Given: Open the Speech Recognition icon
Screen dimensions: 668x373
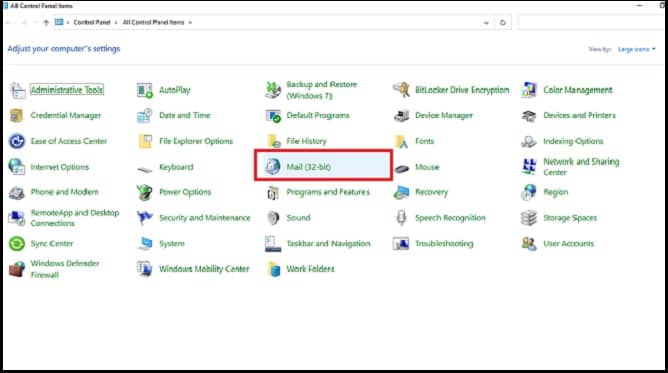Looking at the screenshot, I should (401, 218).
